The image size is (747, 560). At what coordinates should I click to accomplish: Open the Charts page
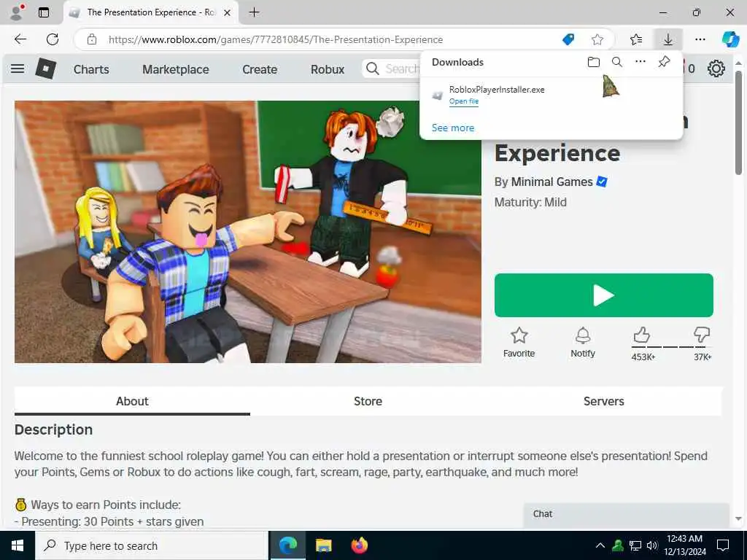[x=91, y=69]
